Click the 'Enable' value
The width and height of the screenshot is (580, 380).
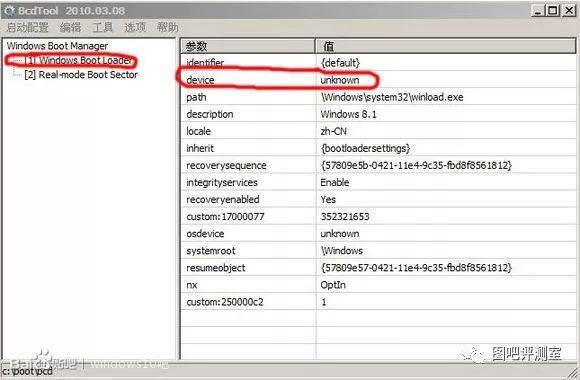pyautogui.click(x=335, y=182)
